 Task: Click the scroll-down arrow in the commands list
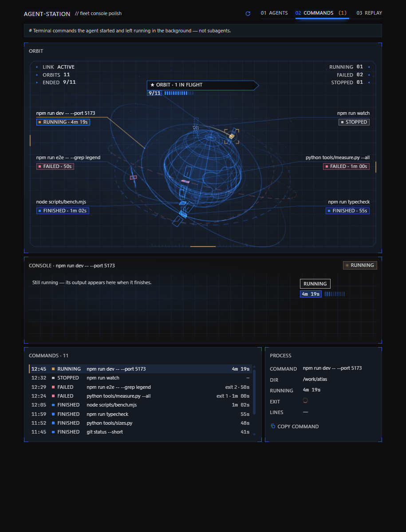254,434
